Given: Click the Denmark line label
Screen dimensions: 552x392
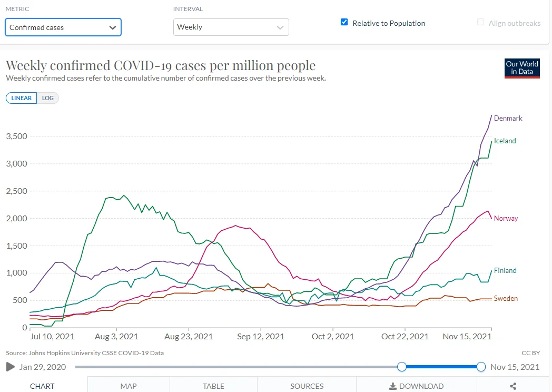Looking at the screenshot, I should (x=508, y=118).
